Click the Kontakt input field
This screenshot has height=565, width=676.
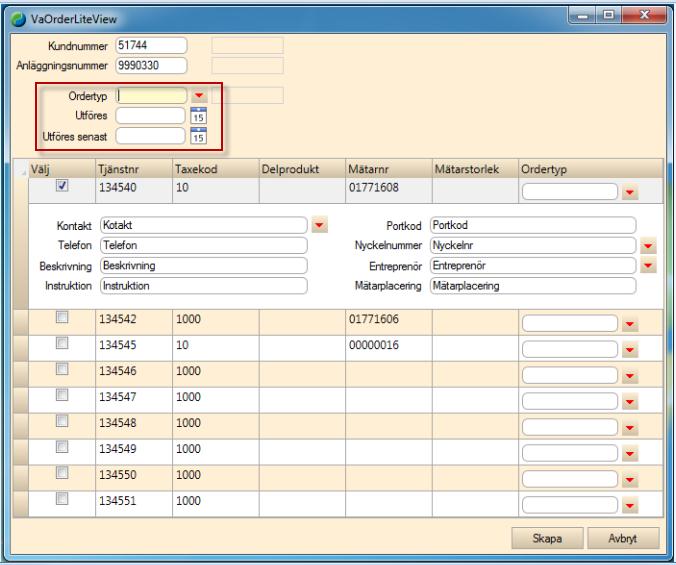pyautogui.click(x=203, y=225)
